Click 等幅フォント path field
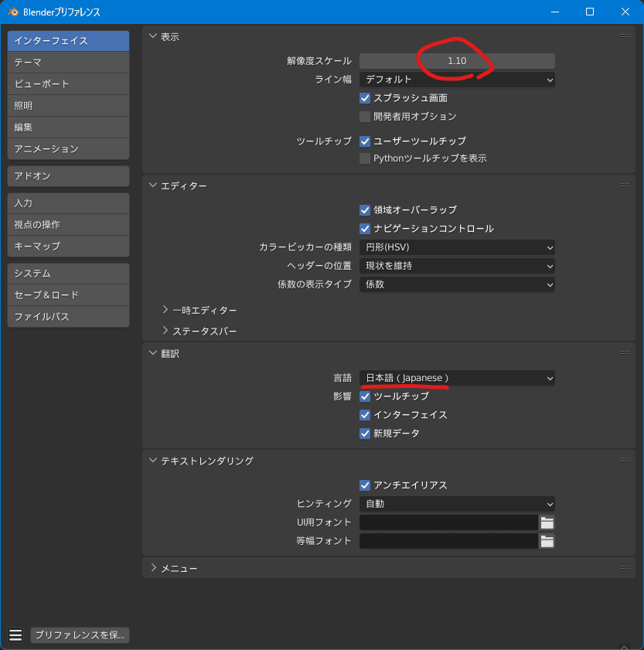The width and height of the screenshot is (644, 650). (x=448, y=541)
